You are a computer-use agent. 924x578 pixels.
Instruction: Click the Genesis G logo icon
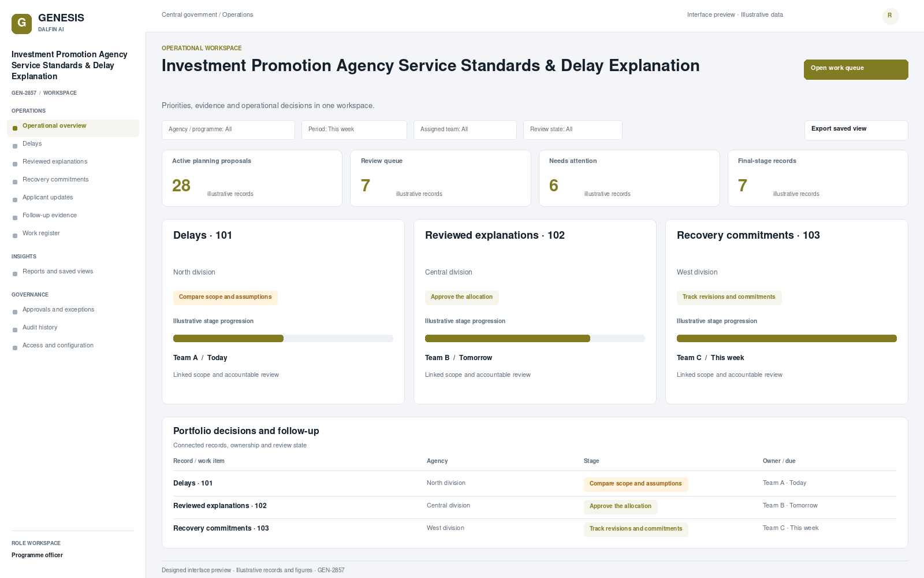click(21, 24)
